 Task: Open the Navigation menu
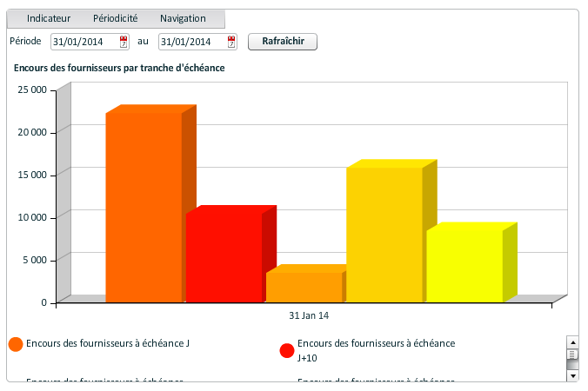(x=183, y=18)
